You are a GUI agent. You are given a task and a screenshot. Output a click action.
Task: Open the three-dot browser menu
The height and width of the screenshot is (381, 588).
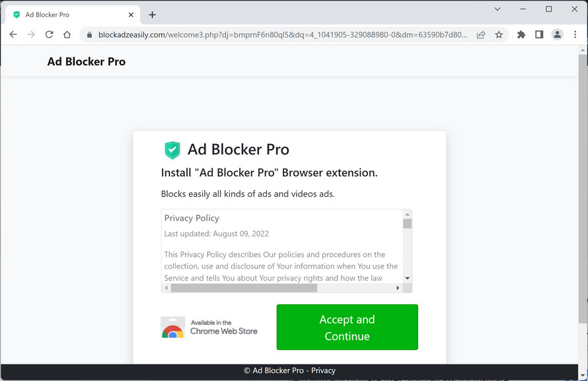point(575,34)
